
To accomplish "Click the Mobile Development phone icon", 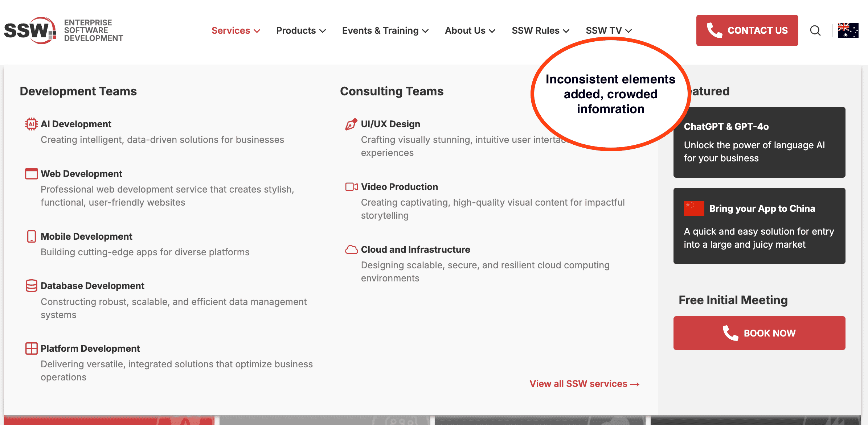I will click(32, 236).
